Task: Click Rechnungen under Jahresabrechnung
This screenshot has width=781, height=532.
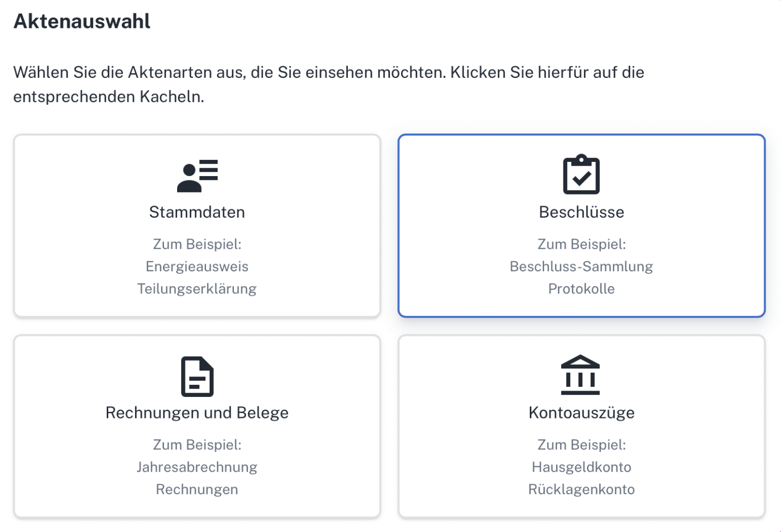Action: [197, 489]
